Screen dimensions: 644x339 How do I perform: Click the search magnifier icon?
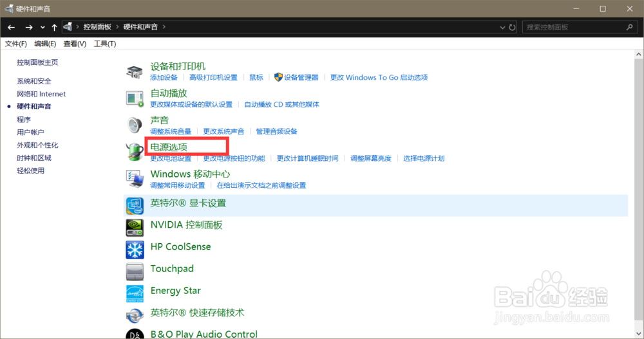[x=629, y=27]
